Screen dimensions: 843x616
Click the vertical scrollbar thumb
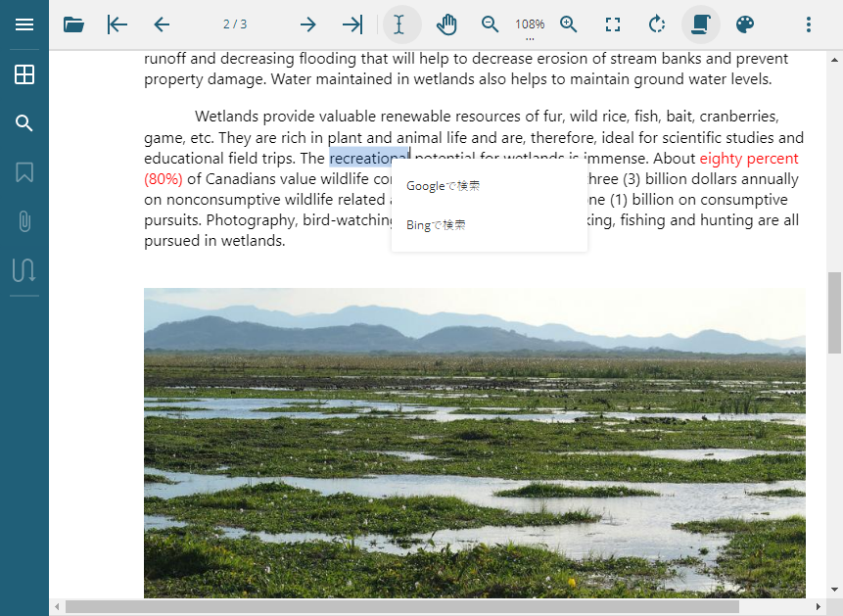(834, 312)
